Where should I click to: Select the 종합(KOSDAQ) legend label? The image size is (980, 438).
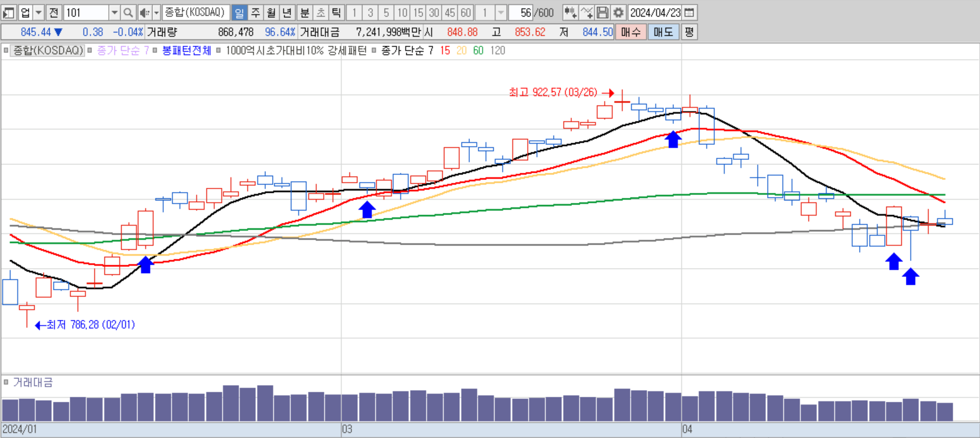(x=48, y=51)
